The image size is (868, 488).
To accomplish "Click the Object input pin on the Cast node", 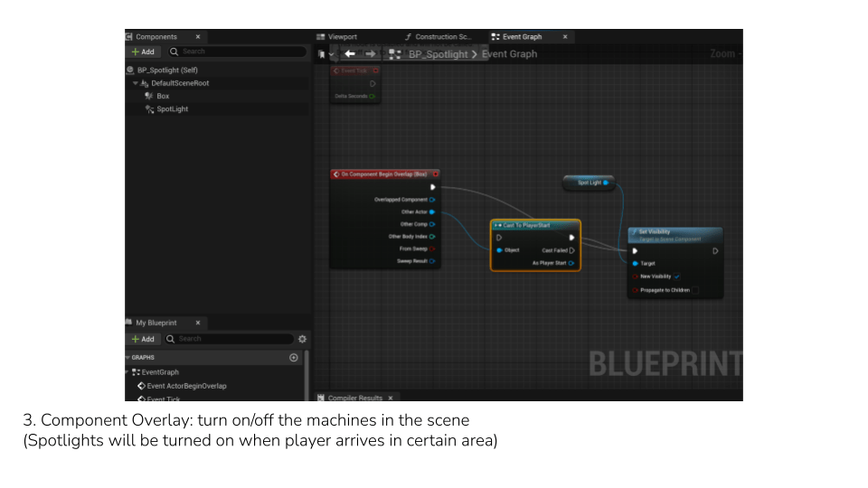I will pyautogui.click(x=498, y=250).
